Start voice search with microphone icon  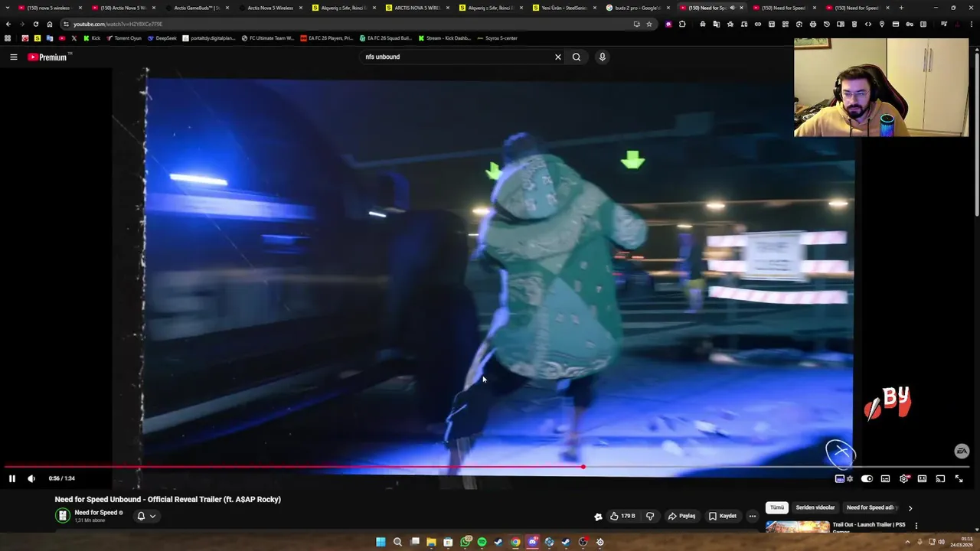pyautogui.click(x=603, y=57)
